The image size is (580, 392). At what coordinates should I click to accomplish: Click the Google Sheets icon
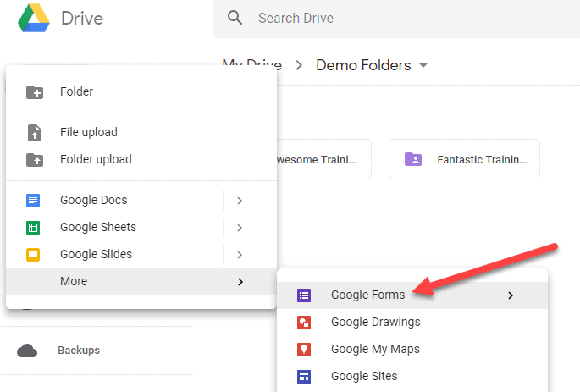coord(33,228)
